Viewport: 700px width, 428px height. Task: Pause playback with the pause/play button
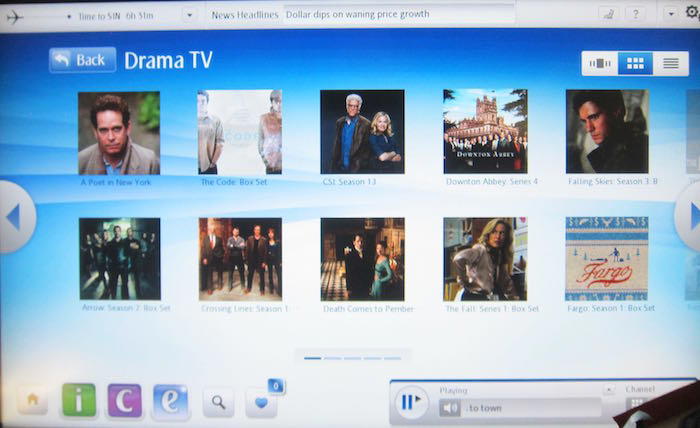tap(411, 402)
